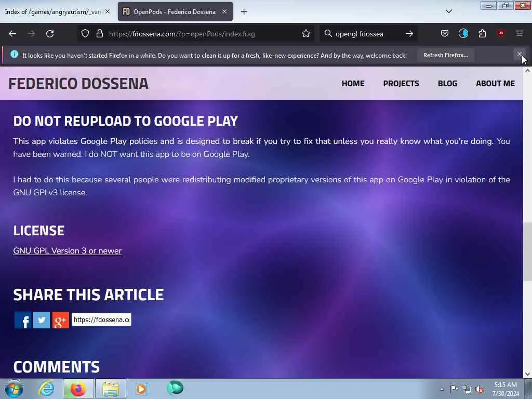Go back to the previous page
532x399 pixels.
point(12,34)
